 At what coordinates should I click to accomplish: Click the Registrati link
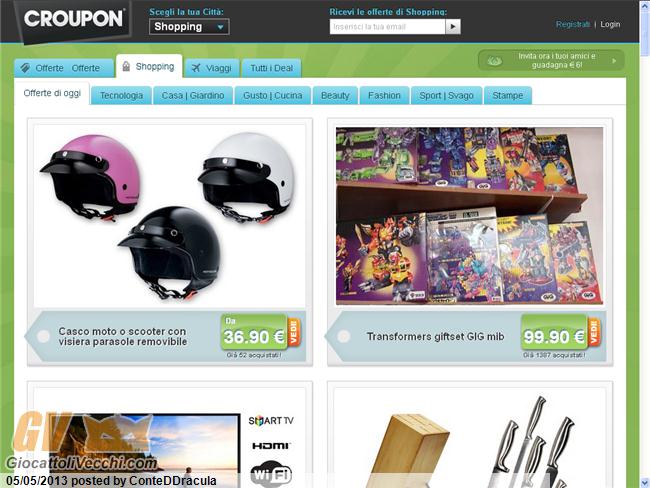[573, 24]
